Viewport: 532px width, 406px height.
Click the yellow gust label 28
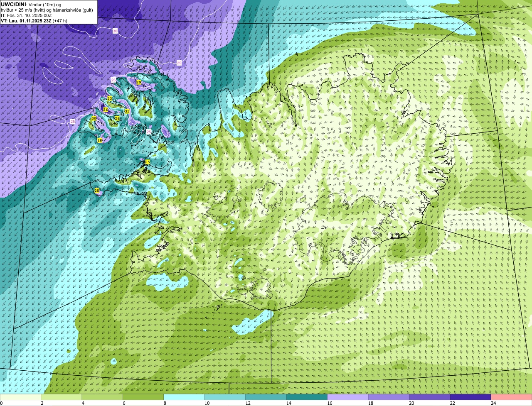[x=100, y=140]
